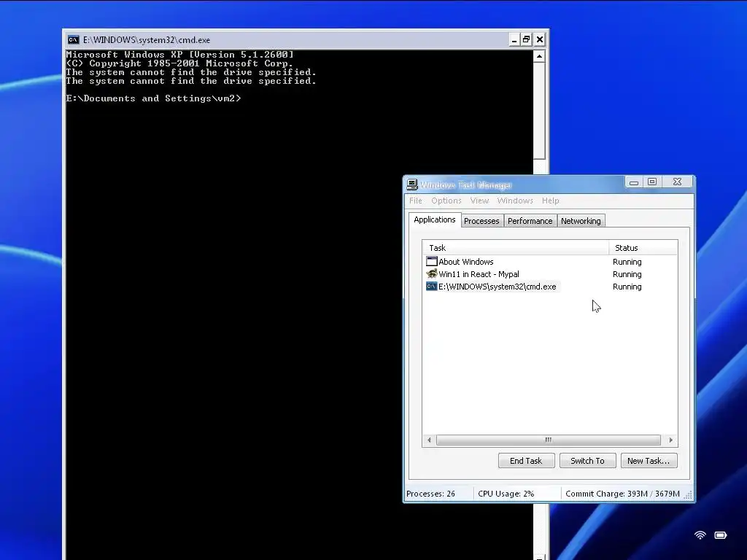Viewport: 747px width, 560px height.
Task: Maximize the Task Manager window
Action: [652, 182]
